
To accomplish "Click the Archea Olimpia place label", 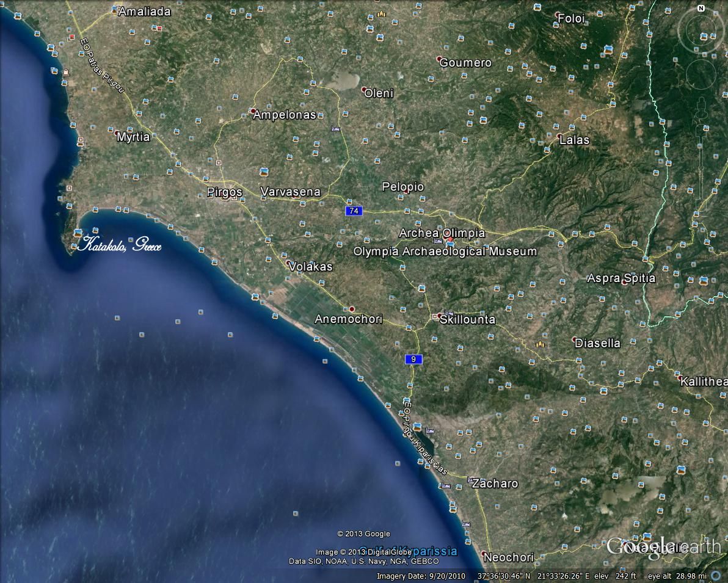I will 442,233.
